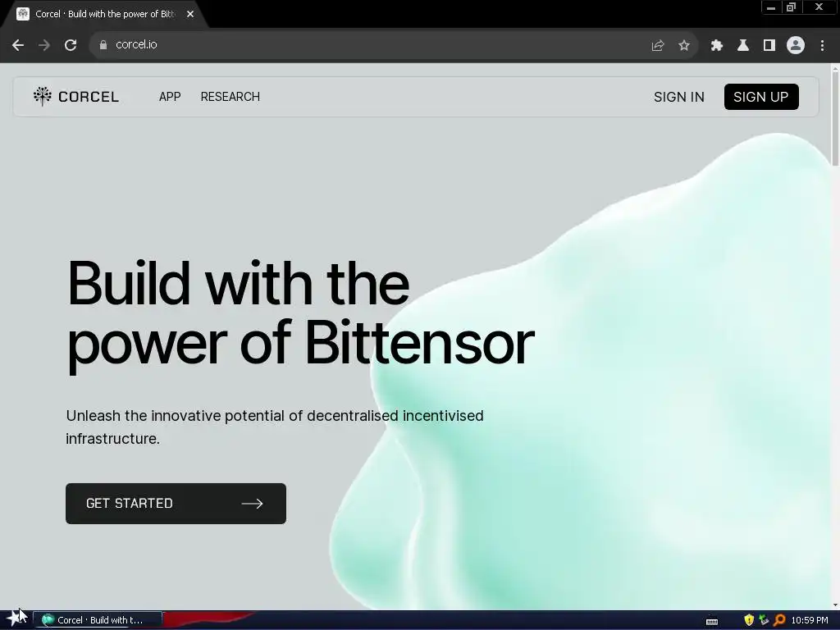Click the Corcel logo icon

[x=43, y=97]
